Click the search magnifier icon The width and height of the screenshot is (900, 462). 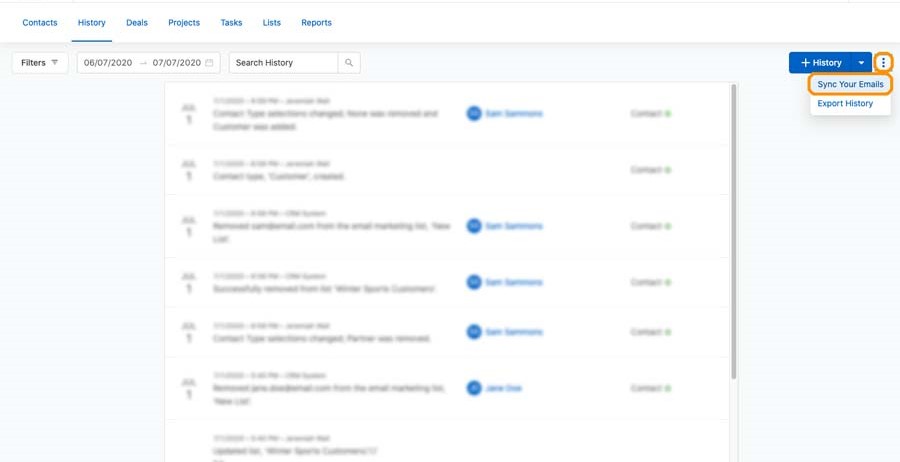pyautogui.click(x=349, y=63)
